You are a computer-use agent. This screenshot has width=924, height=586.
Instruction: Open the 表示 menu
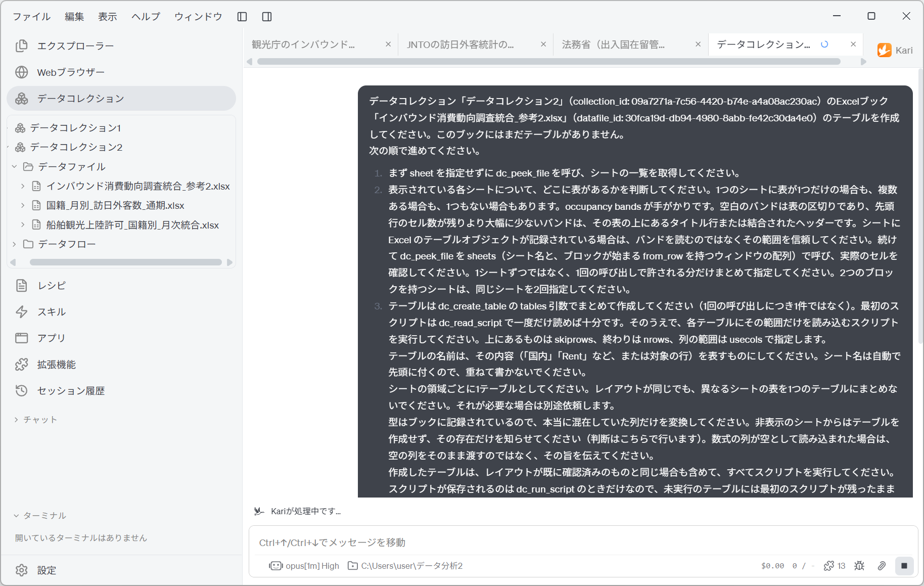(108, 17)
